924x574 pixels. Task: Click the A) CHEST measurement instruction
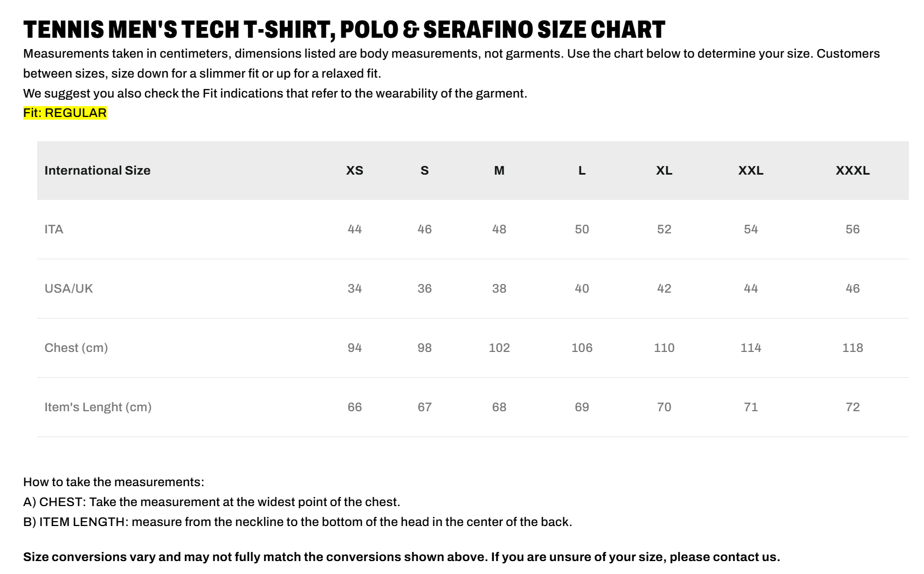[x=211, y=502]
